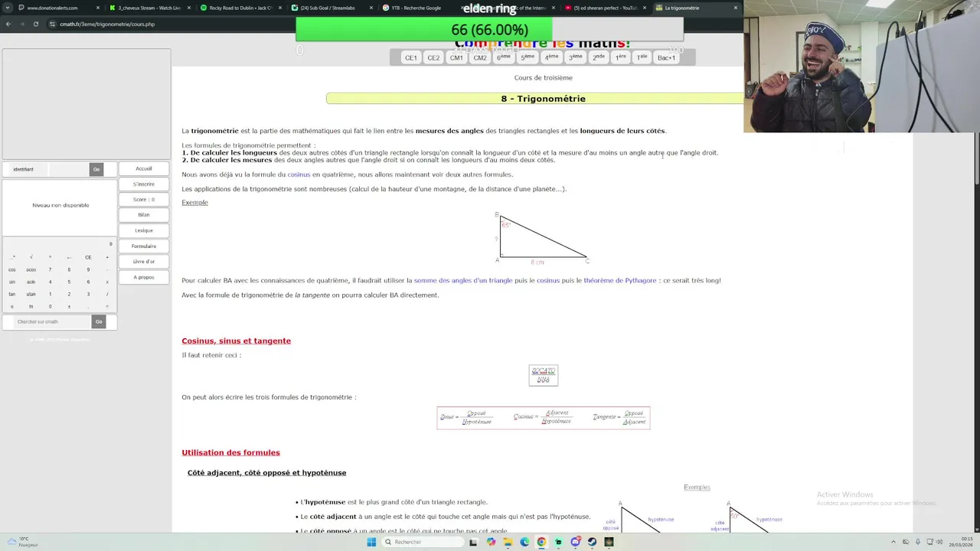Open Discord from the taskbar
The width and height of the screenshot is (980, 551).
[x=575, y=542]
